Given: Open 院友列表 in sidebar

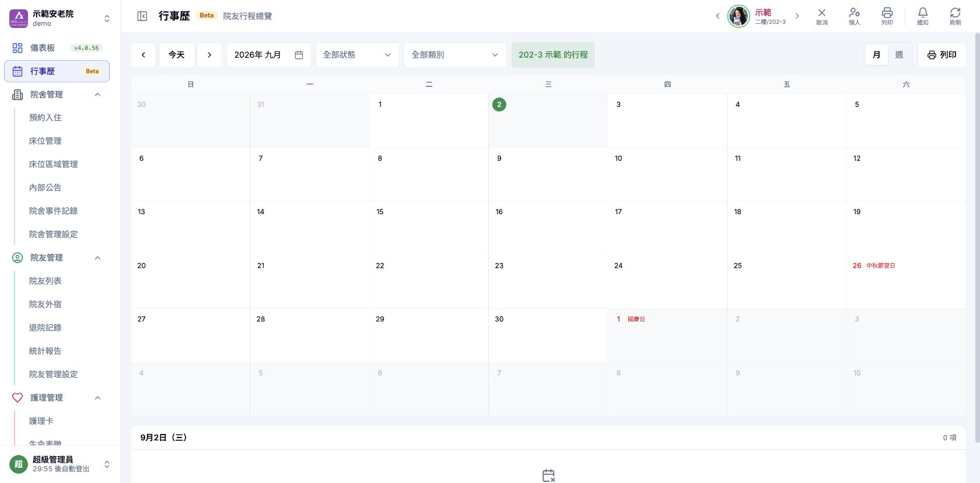Looking at the screenshot, I should click(45, 281).
